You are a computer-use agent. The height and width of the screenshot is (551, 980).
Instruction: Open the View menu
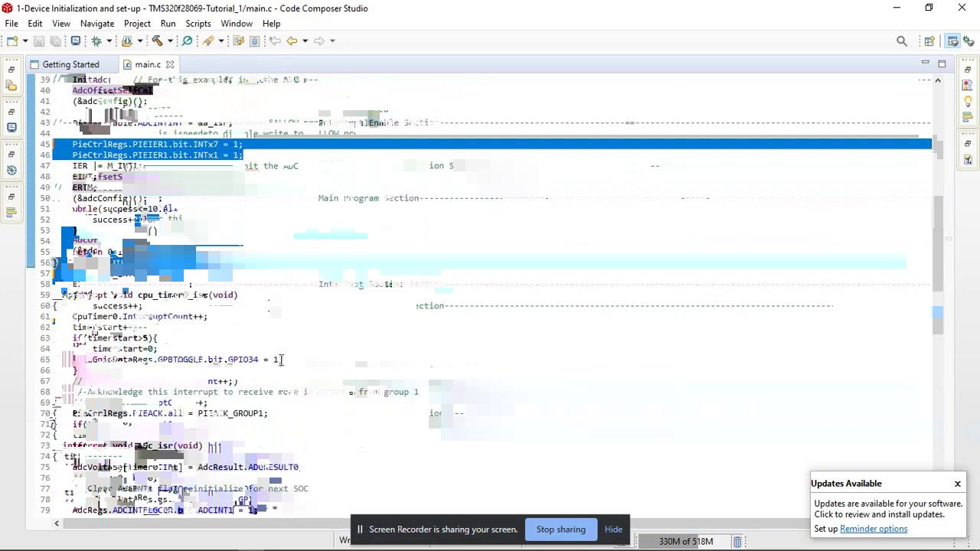coord(61,24)
